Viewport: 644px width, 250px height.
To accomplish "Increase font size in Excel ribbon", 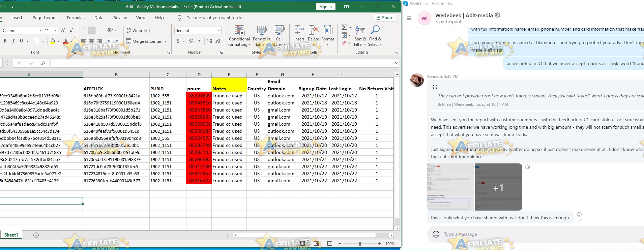I will [63, 31].
